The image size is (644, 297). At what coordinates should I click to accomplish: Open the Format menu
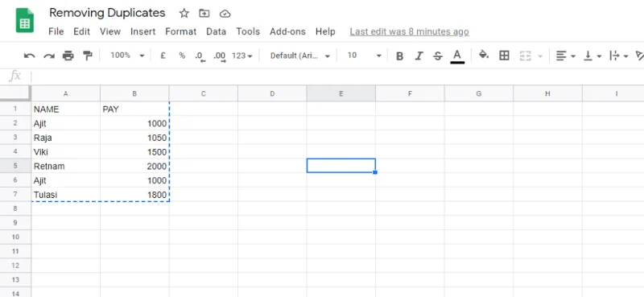(x=180, y=31)
